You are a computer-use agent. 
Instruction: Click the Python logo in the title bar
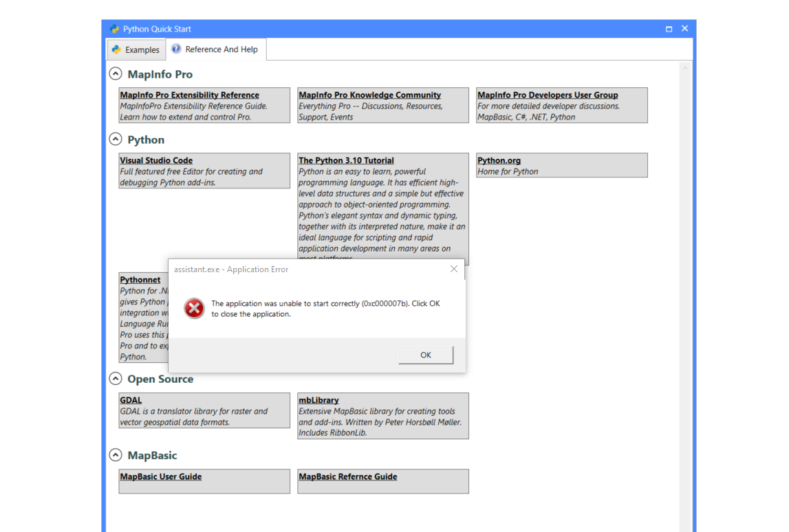[114, 29]
